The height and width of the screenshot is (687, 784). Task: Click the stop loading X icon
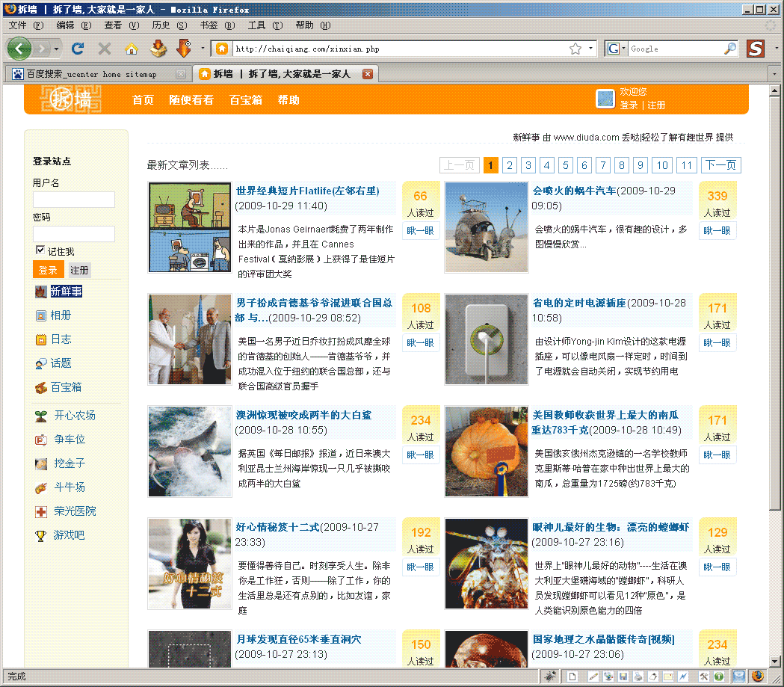[x=105, y=49]
